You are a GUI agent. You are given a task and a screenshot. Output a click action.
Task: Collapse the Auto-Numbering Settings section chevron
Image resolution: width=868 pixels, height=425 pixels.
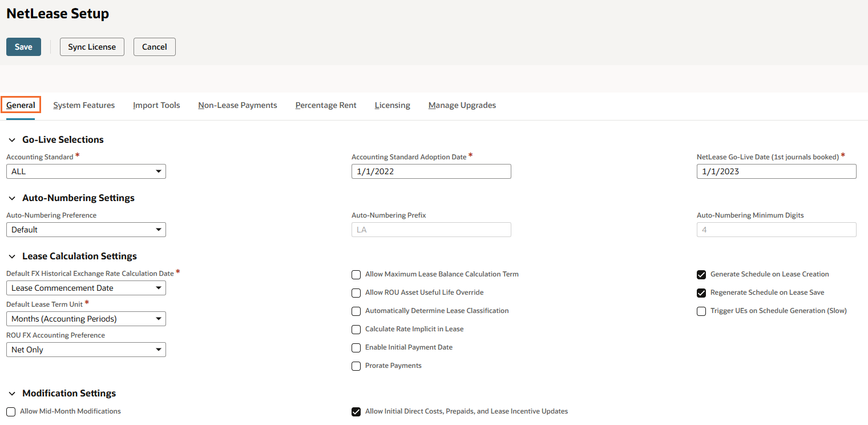tap(12, 198)
